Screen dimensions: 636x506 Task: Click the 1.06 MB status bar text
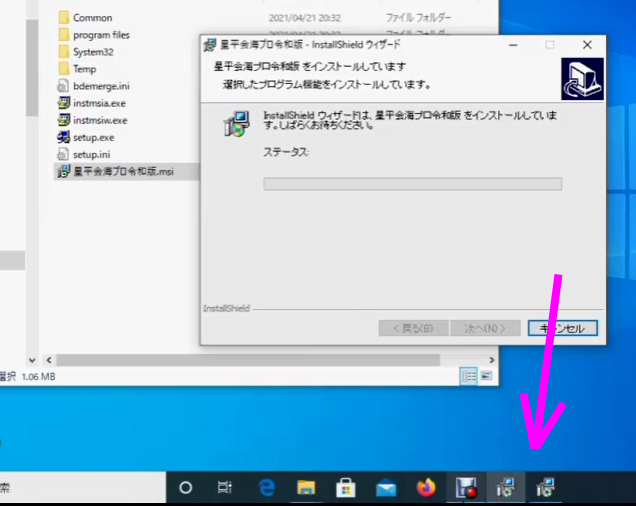pos(39,377)
